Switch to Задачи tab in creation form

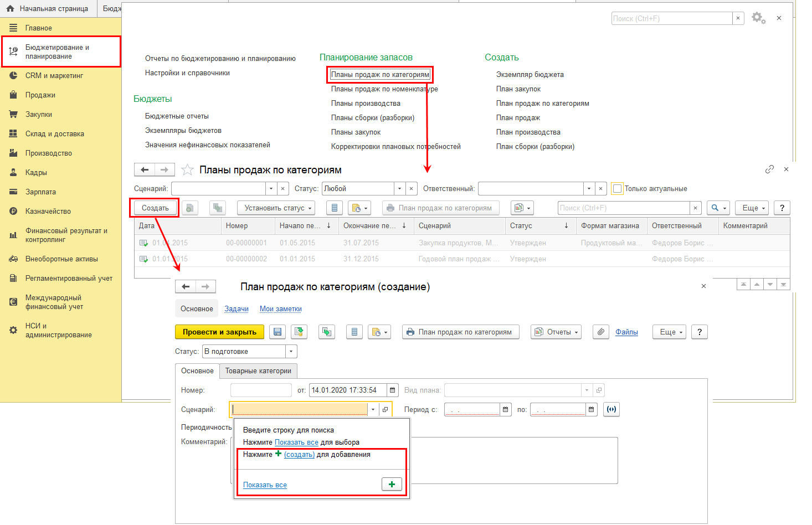click(237, 308)
